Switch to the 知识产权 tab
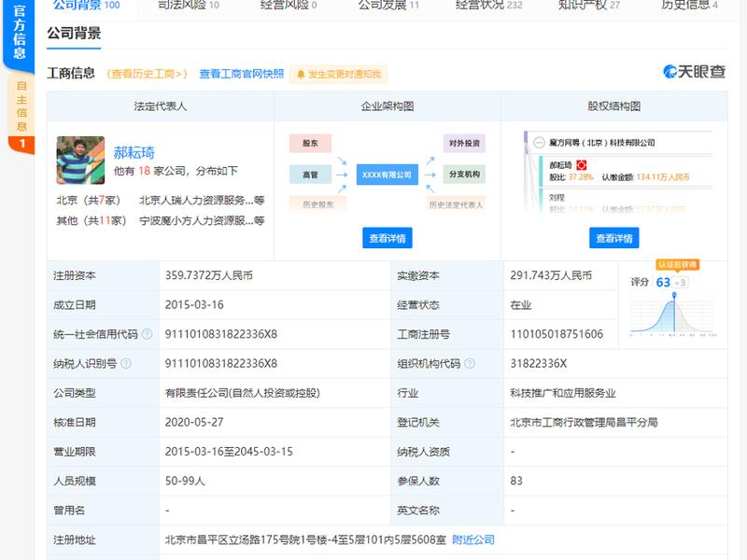747x560 pixels. tap(589, 5)
